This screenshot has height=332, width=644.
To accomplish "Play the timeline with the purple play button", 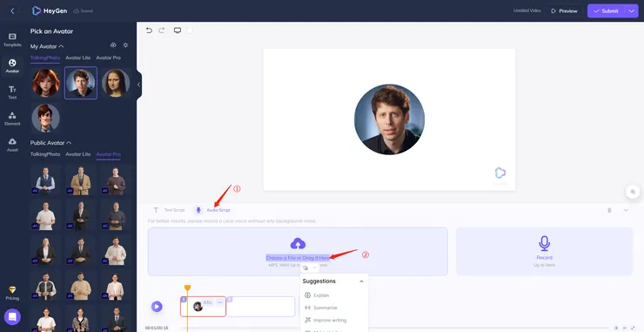I will (x=157, y=307).
